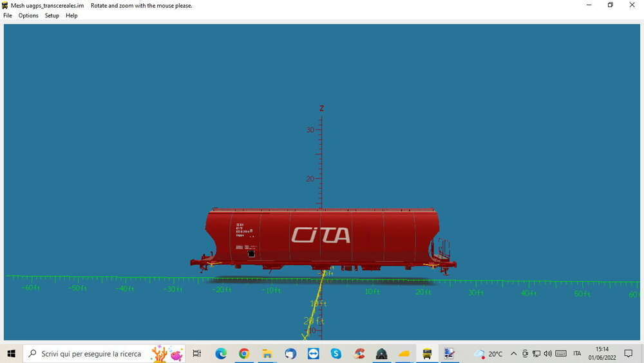Click the 20 mark on Z axis
The width and height of the screenshot is (644, 363).
(x=310, y=179)
